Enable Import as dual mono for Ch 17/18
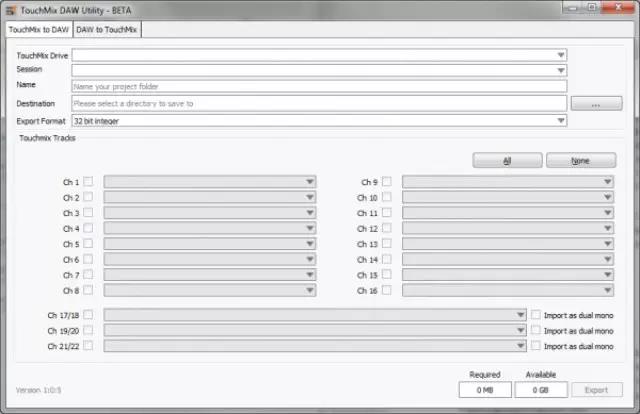The width and height of the screenshot is (640, 414). (x=536, y=315)
